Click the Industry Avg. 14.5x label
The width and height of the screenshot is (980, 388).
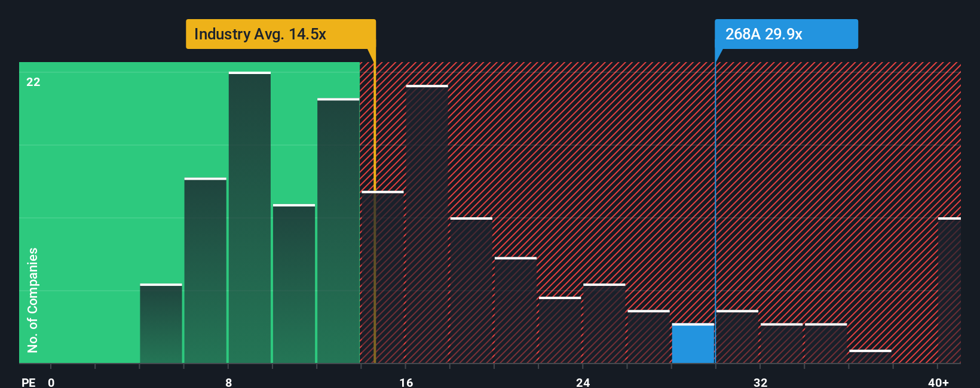point(281,34)
